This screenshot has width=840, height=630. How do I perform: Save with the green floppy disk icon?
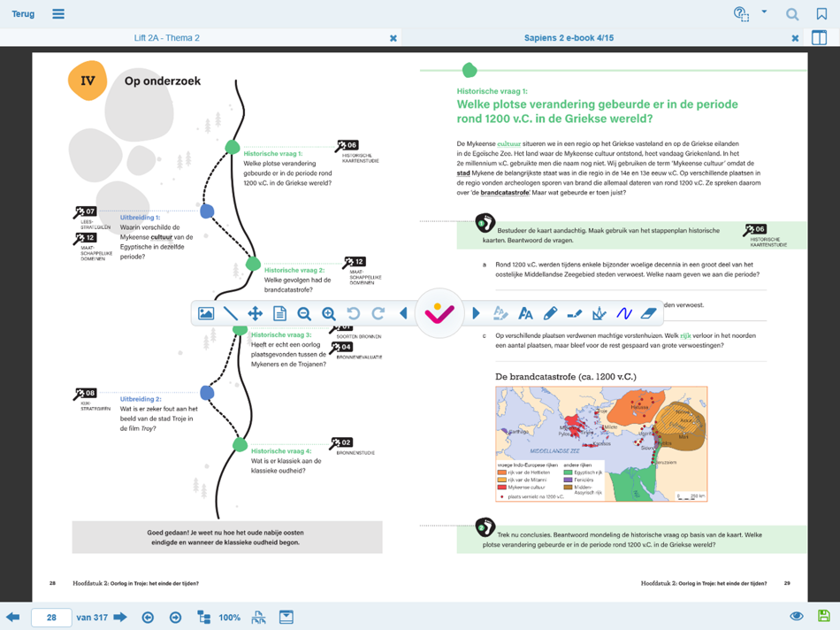[824, 616]
